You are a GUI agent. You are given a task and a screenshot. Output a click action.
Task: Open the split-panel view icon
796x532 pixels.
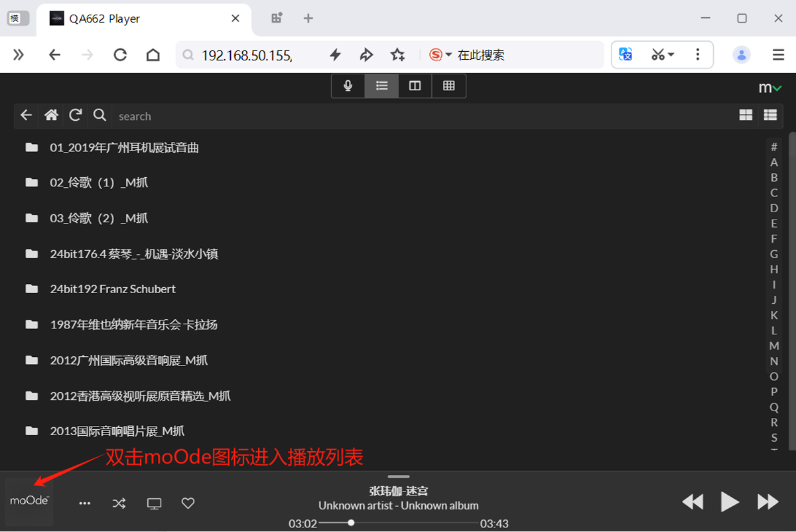[x=415, y=86]
